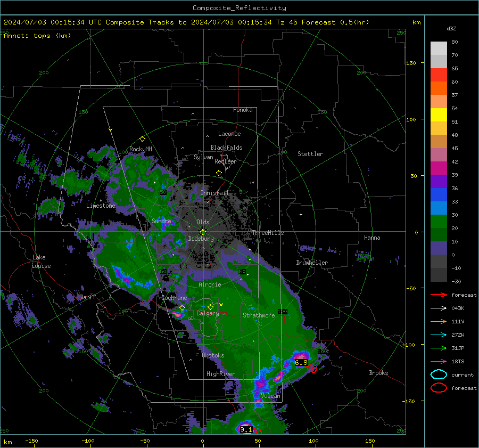The image size is (479, 448).
Task: Click the Okotoks label
Action: tap(213, 355)
